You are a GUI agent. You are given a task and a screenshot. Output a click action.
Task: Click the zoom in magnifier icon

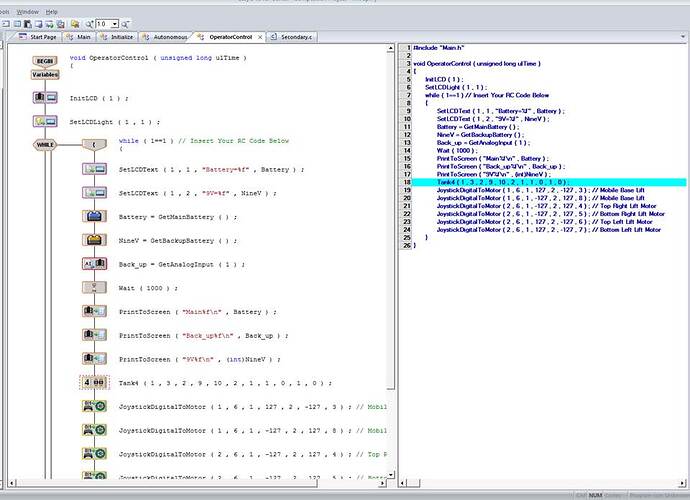tap(89, 24)
